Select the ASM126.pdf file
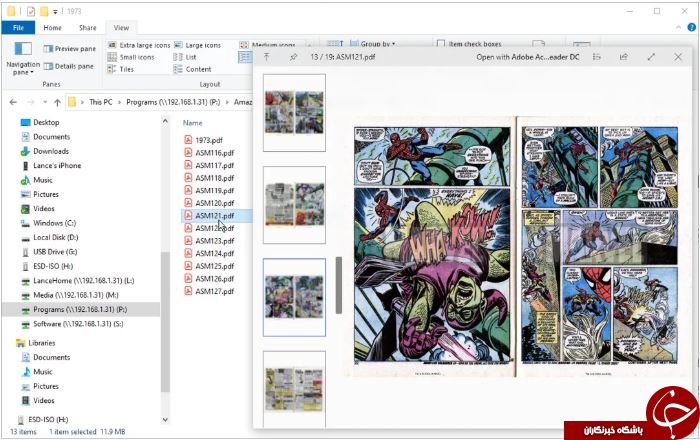Screen dimensions: 700x440 [x=209, y=278]
